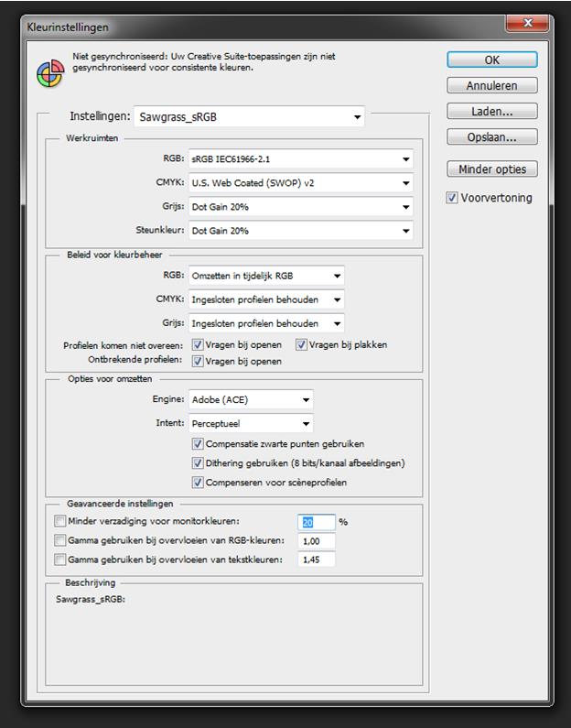This screenshot has height=728, width=571.
Task: Open Grijs policy dropdown Ingesloten profielen behouden
Action: coord(266,323)
